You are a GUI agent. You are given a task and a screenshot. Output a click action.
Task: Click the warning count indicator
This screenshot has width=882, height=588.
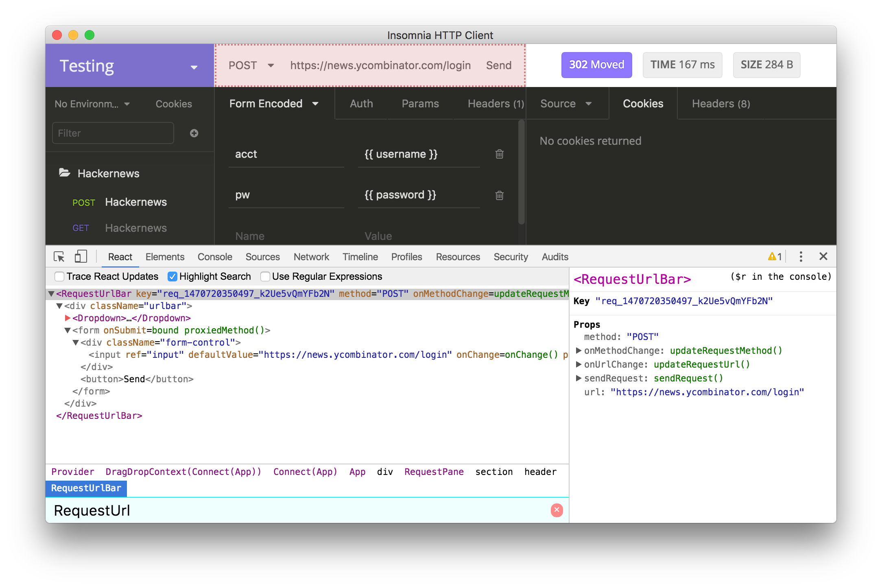[x=775, y=256]
